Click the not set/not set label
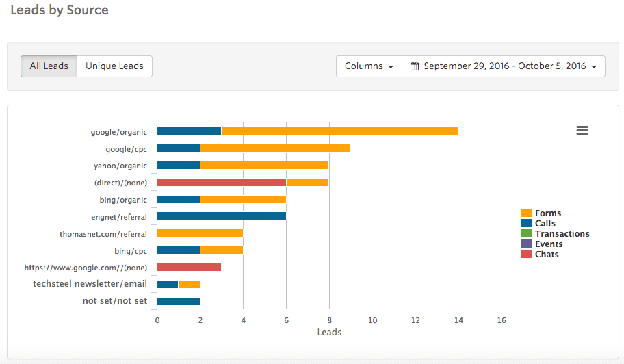 (x=115, y=301)
